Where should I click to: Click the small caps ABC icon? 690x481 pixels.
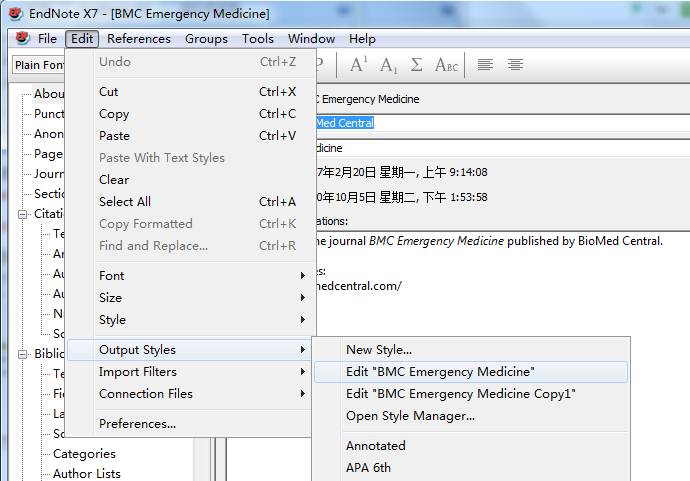[446, 65]
